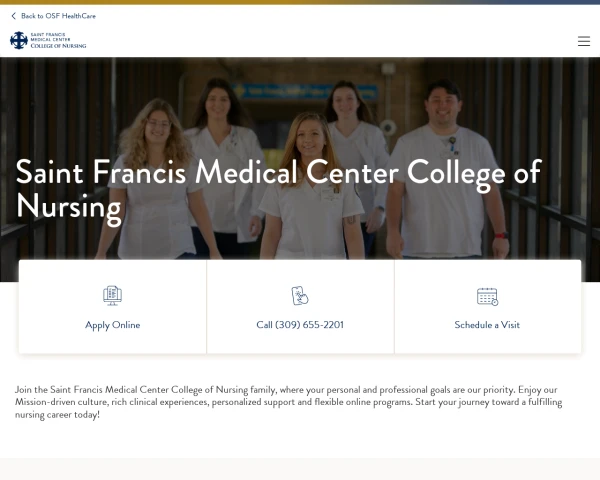
Task: Open the Schedule a Visit text link
Action: (x=487, y=325)
